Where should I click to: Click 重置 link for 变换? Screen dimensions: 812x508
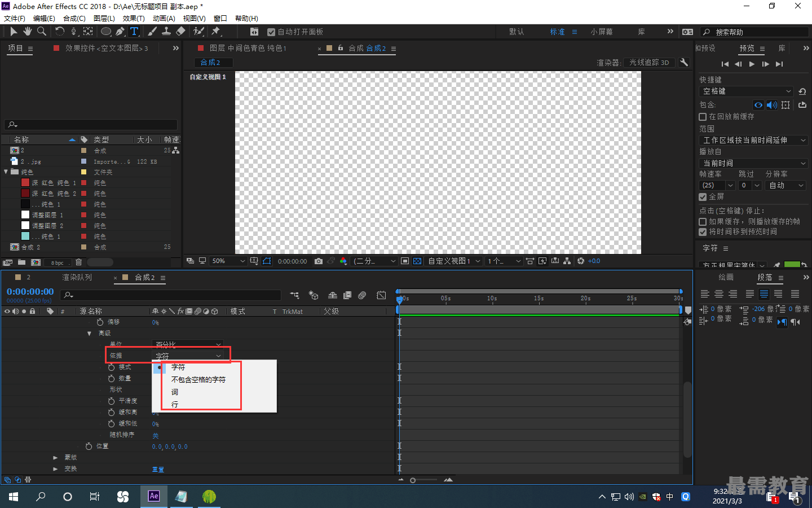pyautogui.click(x=158, y=470)
